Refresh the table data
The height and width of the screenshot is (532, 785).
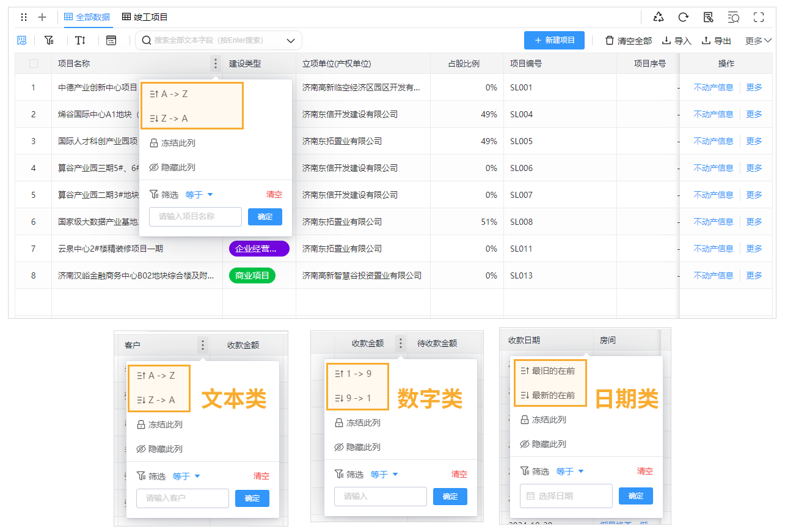[684, 17]
